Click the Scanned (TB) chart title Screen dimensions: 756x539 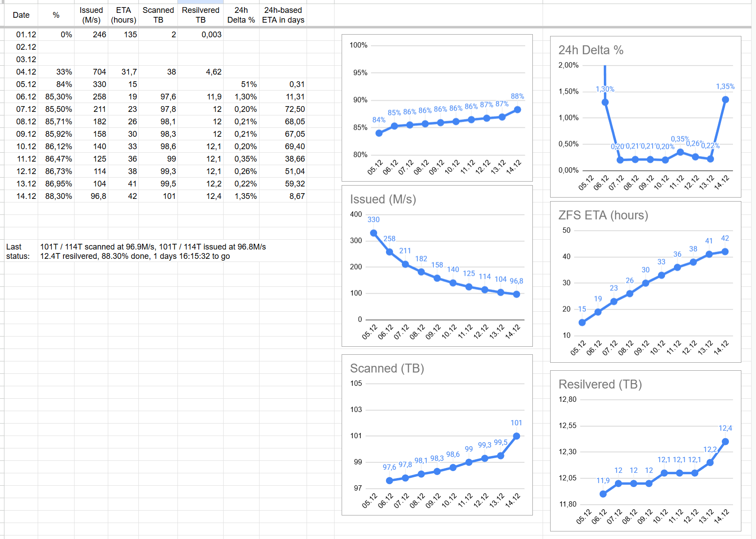coord(387,369)
